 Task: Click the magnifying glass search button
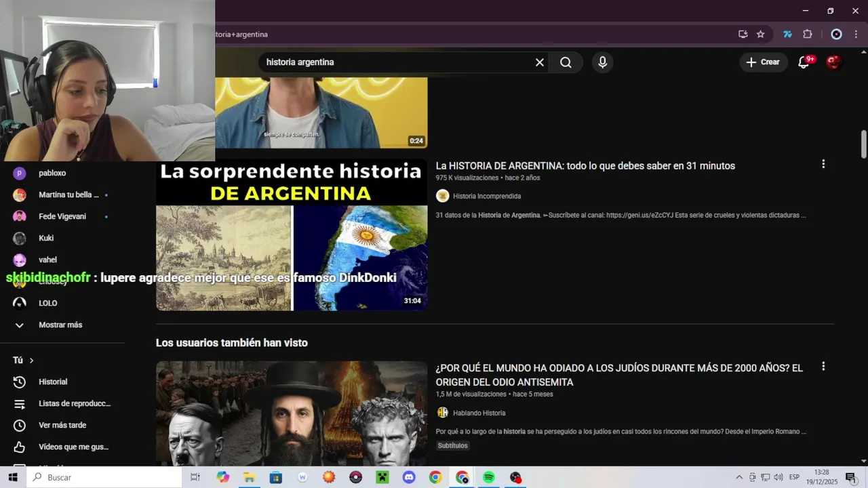566,62
